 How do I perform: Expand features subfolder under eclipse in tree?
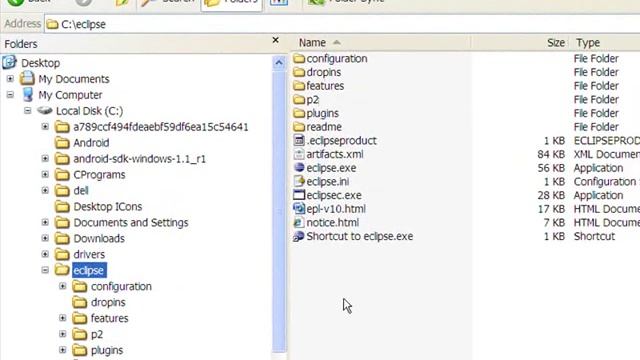[63, 318]
